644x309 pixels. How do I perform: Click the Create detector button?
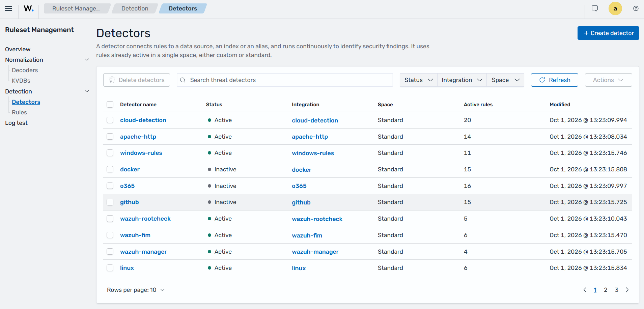[608, 33]
